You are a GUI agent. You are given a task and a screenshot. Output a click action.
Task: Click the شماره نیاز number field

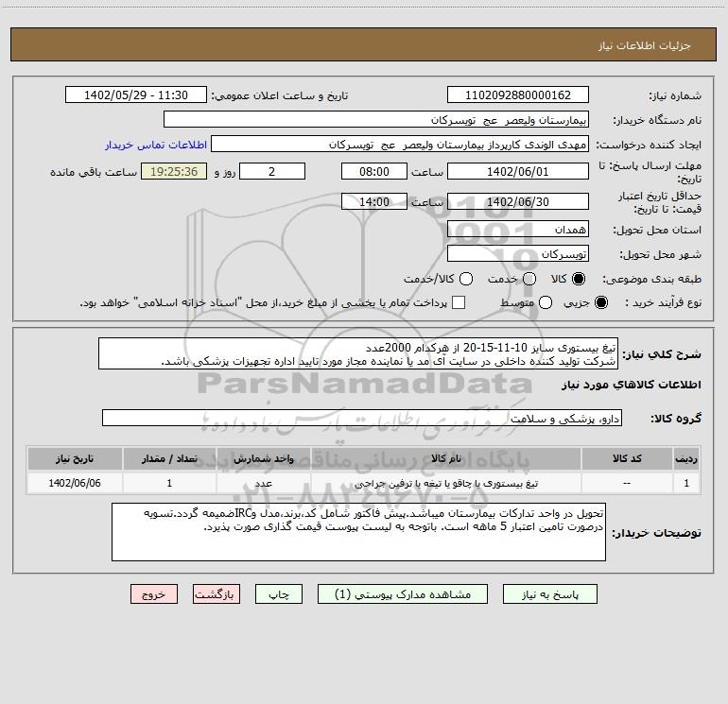point(517,95)
